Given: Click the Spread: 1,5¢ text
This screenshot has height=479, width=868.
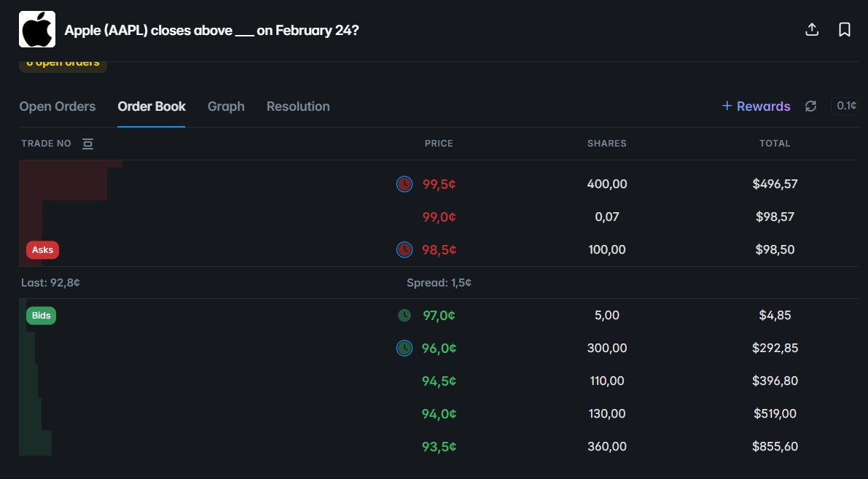Looking at the screenshot, I should 439,283.
